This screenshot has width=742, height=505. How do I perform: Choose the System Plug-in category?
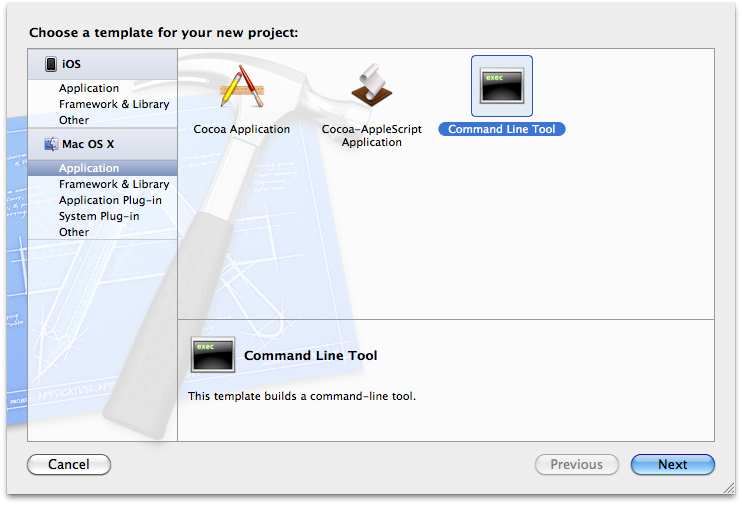click(x=99, y=216)
